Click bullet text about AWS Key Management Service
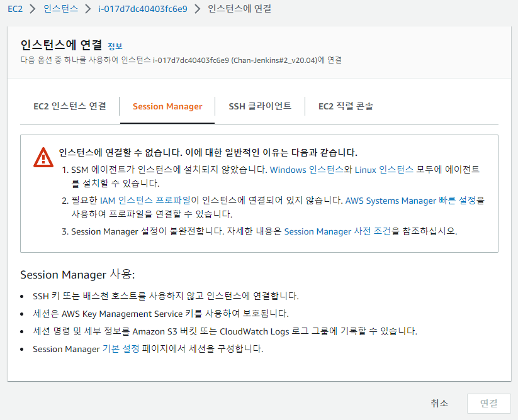Image resolution: width=518 pixels, height=420 pixels. pos(160,314)
